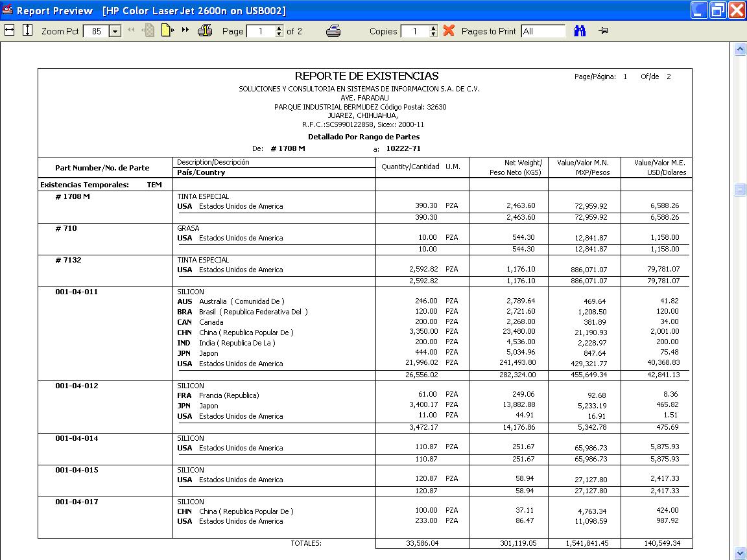Increase copies count with stepper
This screenshot has height=560, width=747.
pos(433,28)
